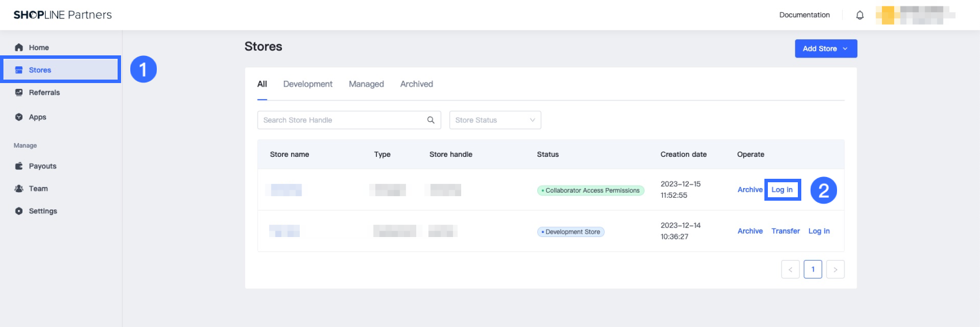Focus the Search Store Handle field
Viewport: 980px width, 327px height.
(340, 120)
